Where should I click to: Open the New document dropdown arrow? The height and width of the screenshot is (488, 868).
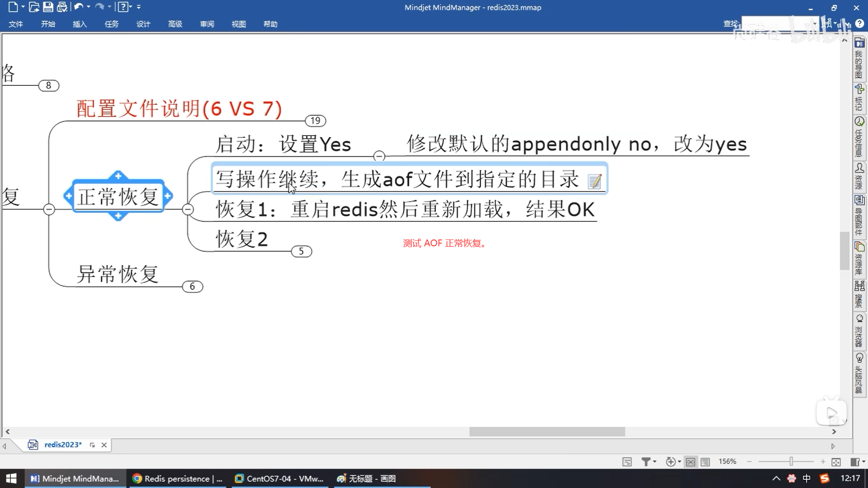click(23, 7)
